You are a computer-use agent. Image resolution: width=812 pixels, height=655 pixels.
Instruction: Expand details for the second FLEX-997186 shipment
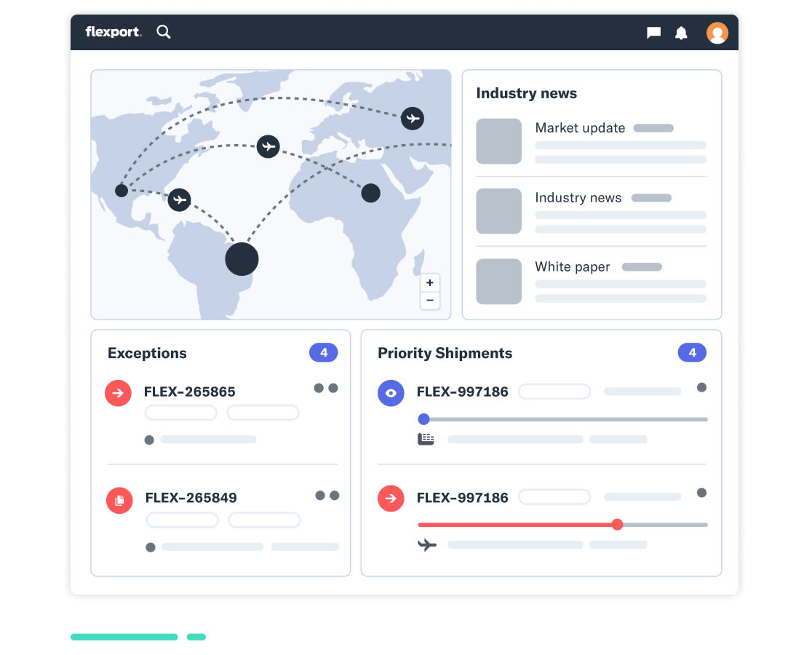[x=701, y=493]
